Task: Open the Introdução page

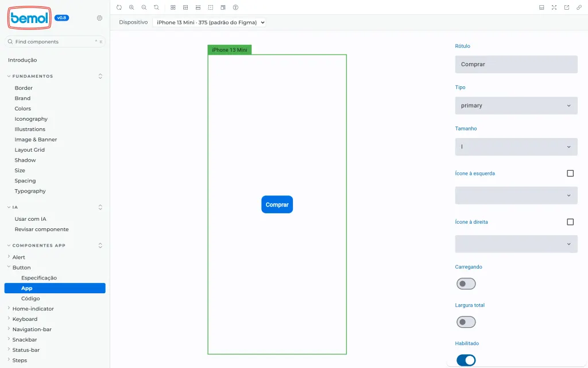Action: tap(22, 60)
